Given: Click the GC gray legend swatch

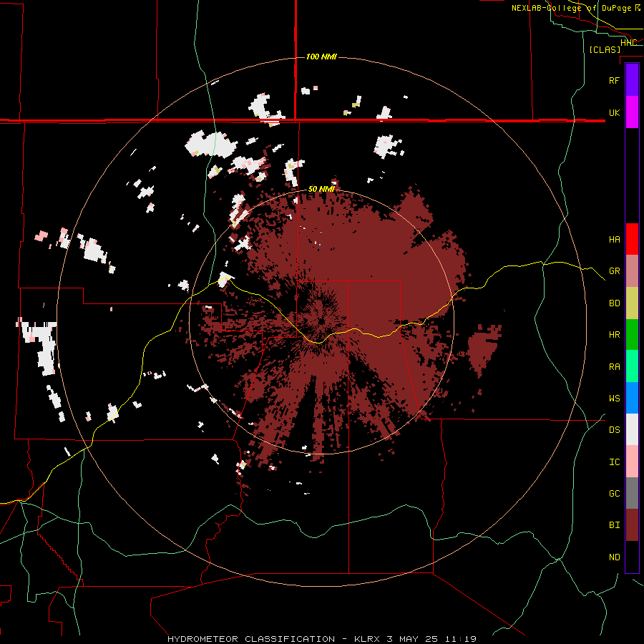Looking at the screenshot, I should (x=632, y=493).
